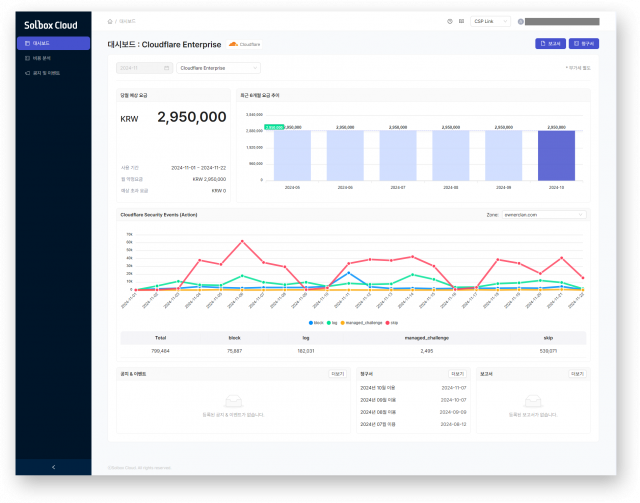This screenshot has height=503, width=640.
Task: Click the 2024-05 bar in the fee chart
Action: [x=292, y=156]
